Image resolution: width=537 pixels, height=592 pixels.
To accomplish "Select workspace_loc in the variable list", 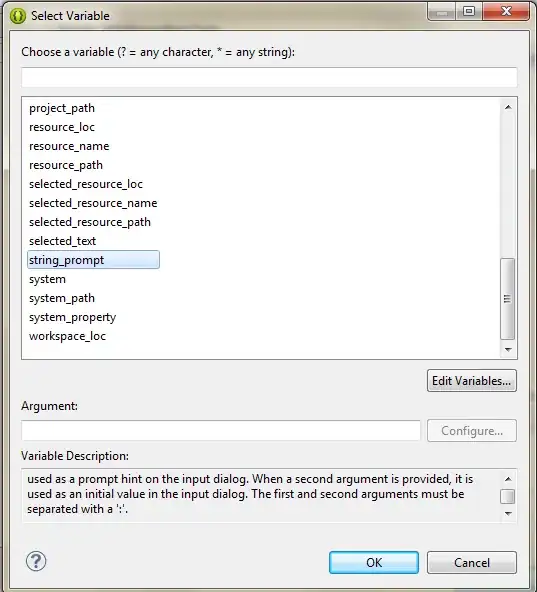I will [x=67, y=336].
